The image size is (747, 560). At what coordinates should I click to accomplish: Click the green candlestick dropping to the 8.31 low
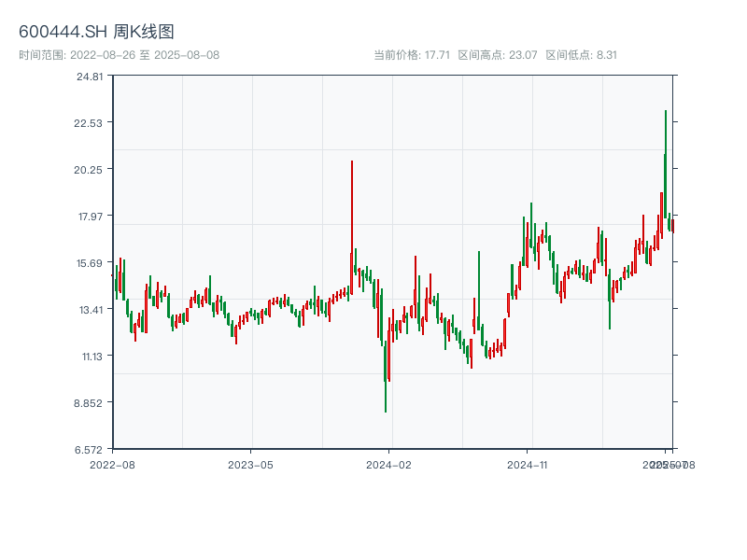point(386,376)
